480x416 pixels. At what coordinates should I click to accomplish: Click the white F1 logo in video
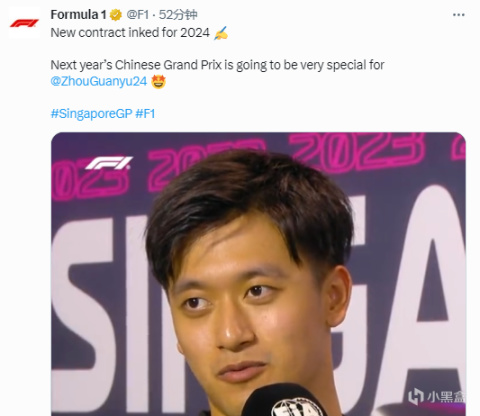pos(109,163)
